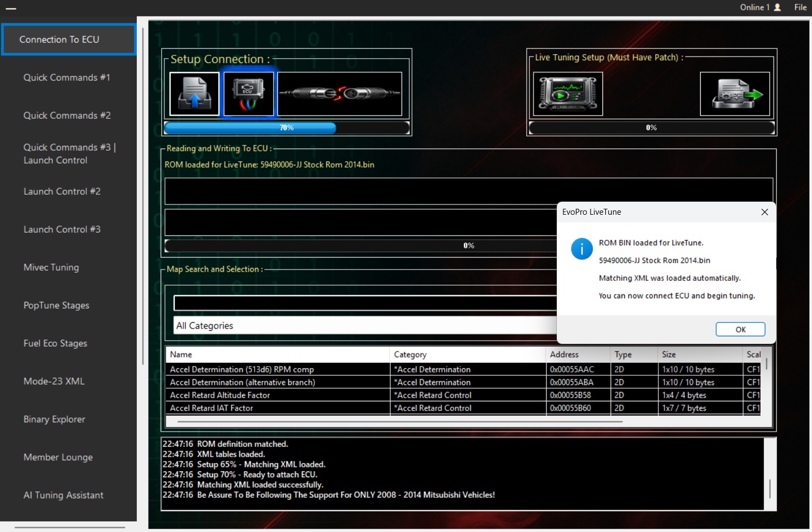Sort table by Category column header
The width and height of the screenshot is (812, 532).
[x=467, y=355]
